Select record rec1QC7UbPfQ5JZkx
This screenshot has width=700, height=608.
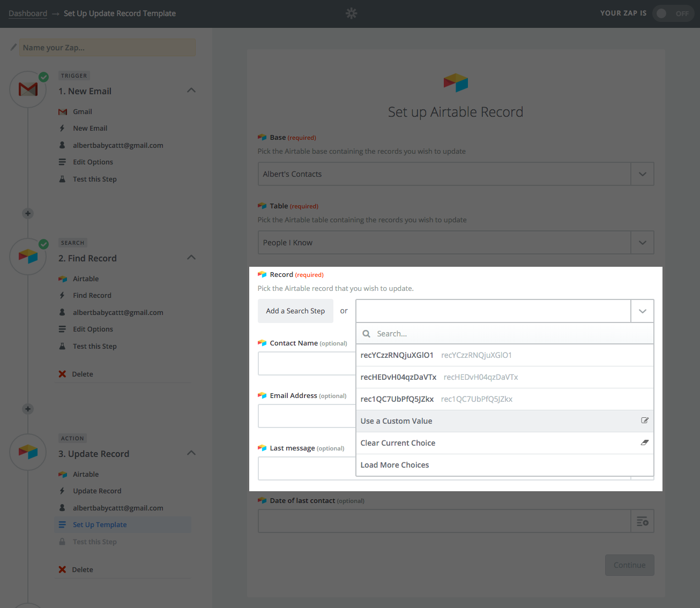pos(505,399)
